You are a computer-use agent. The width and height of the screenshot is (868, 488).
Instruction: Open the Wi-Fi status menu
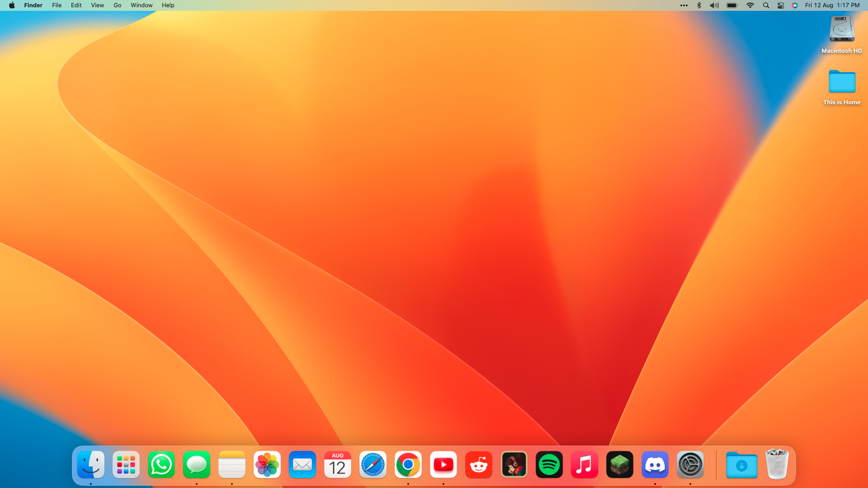click(750, 5)
